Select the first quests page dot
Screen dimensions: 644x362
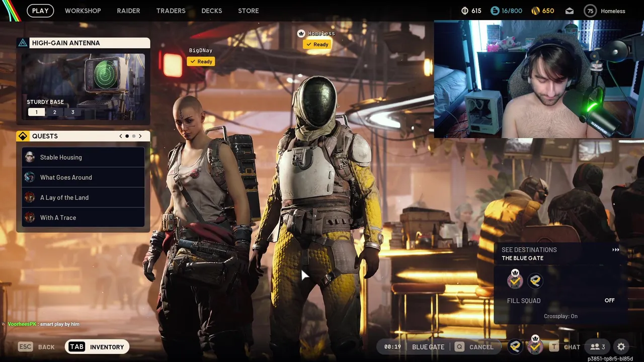[127, 136]
